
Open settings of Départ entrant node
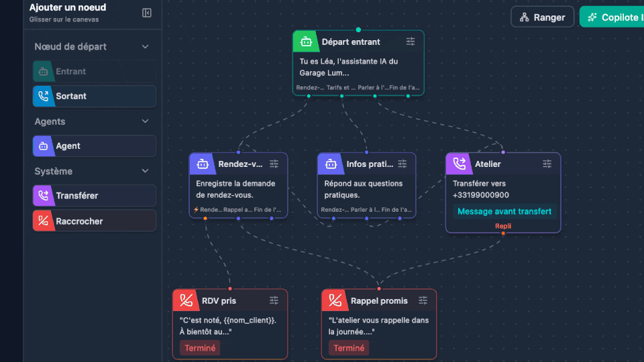(x=411, y=42)
